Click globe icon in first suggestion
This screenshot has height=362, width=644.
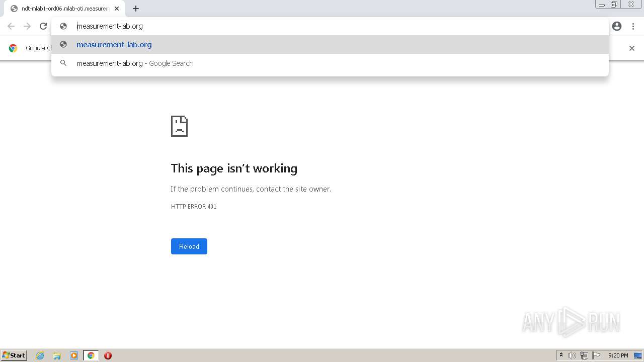click(63, 45)
